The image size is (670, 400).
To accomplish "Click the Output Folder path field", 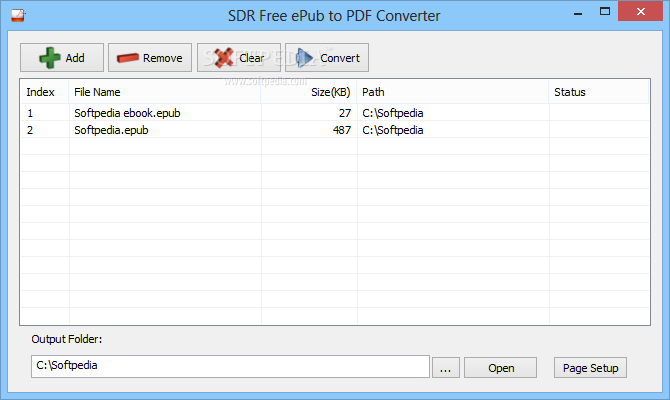I will (230, 366).
